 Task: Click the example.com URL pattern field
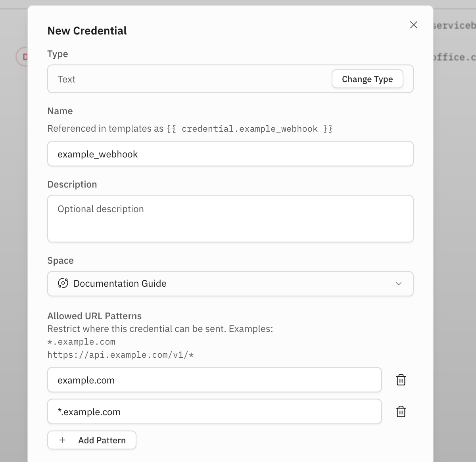[215, 380]
